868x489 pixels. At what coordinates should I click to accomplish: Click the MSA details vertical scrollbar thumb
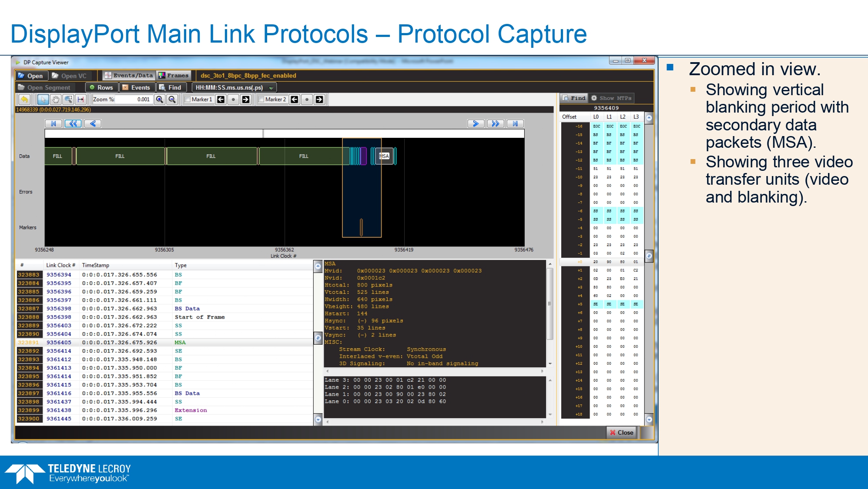[x=550, y=303]
